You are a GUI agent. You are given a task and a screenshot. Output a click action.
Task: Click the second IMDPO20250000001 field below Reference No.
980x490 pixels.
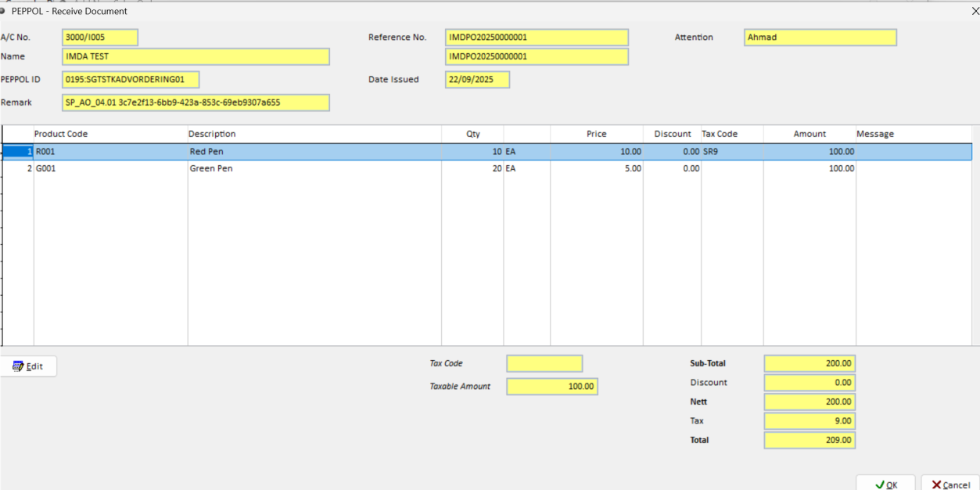pyautogui.click(x=537, y=57)
